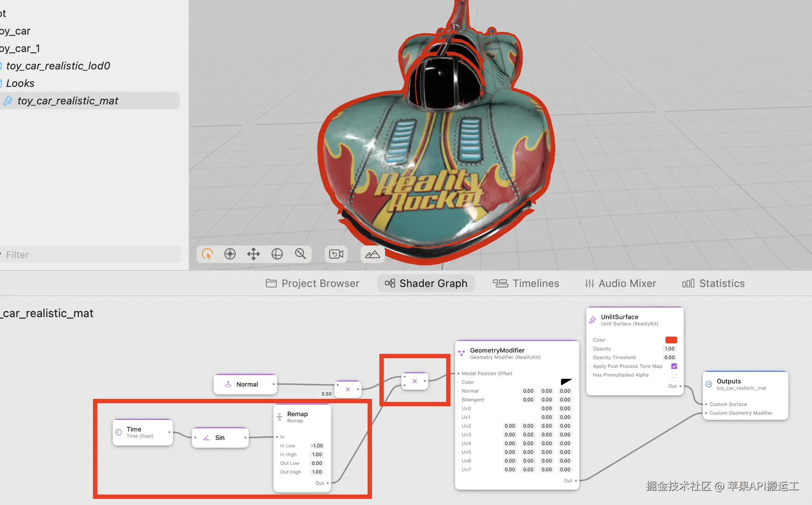Switch to the Shader Graph tab
812x505 pixels.
(426, 284)
